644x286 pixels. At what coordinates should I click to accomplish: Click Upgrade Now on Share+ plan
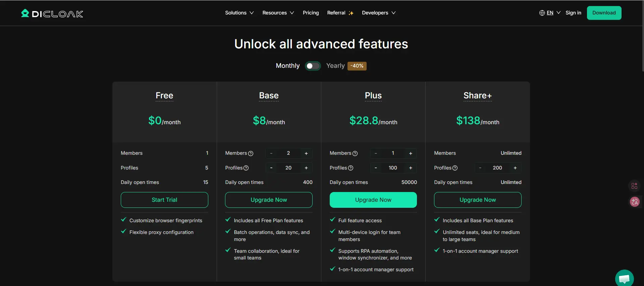click(x=477, y=200)
